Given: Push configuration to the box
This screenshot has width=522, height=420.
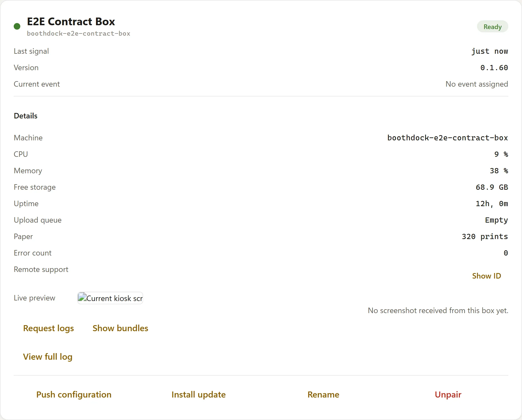Looking at the screenshot, I should click(x=74, y=395).
